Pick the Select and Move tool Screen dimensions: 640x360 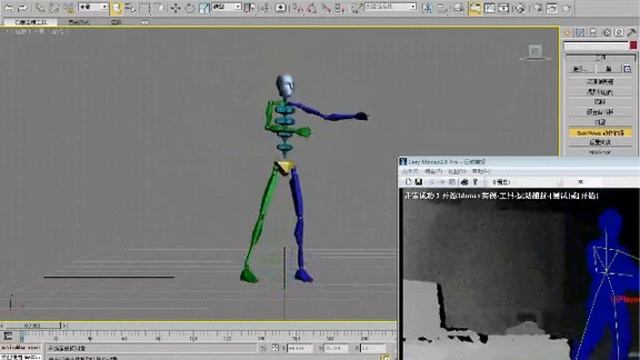176,8
